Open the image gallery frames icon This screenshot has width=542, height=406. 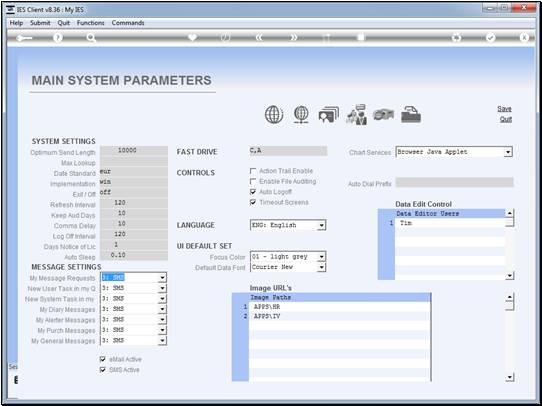click(328, 114)
